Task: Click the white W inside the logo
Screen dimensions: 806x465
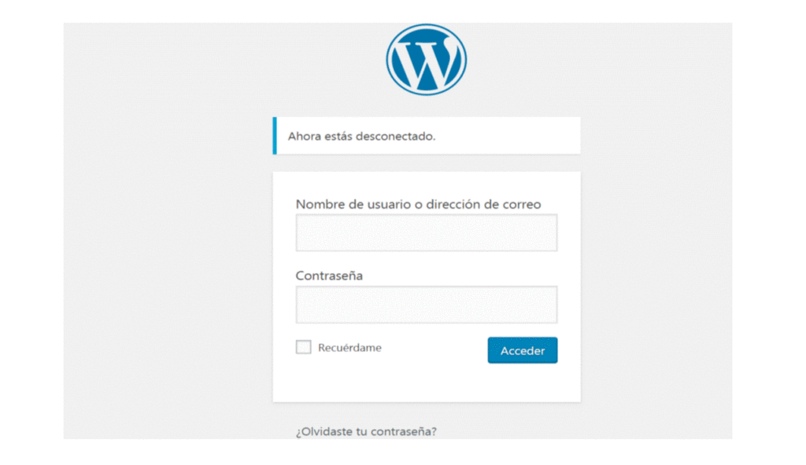Action: 426,63
